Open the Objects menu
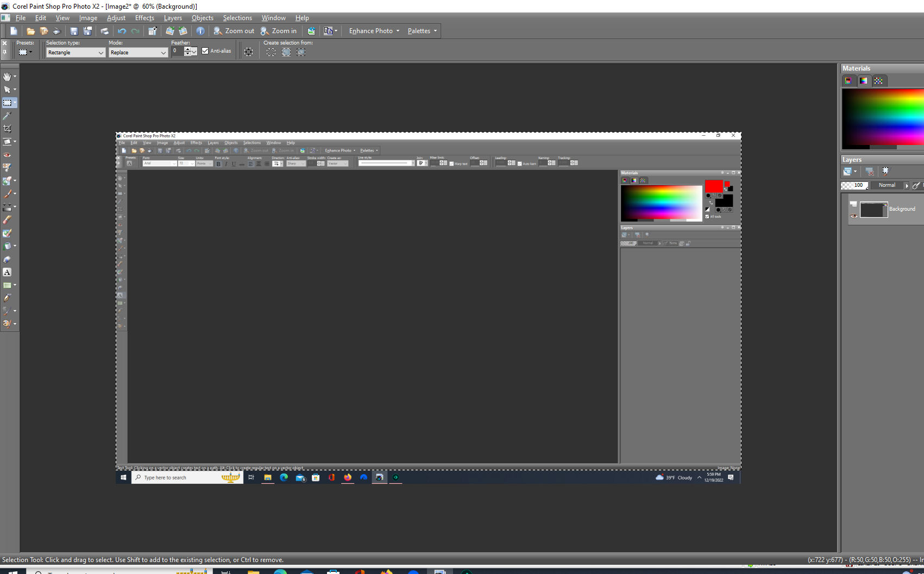 (x=203, y=18)
